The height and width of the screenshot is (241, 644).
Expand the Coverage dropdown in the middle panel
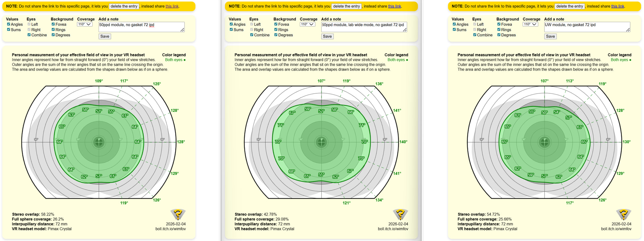click(x=307, y=24)
